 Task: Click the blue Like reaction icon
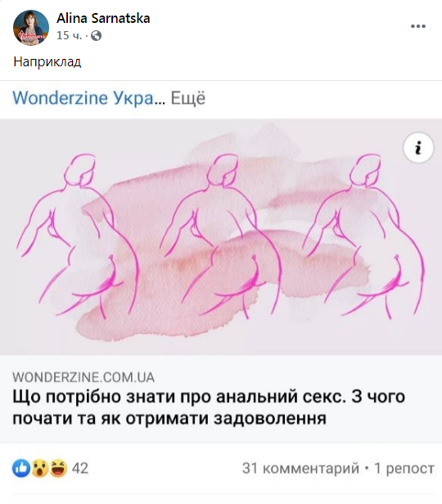pos(21,468)
